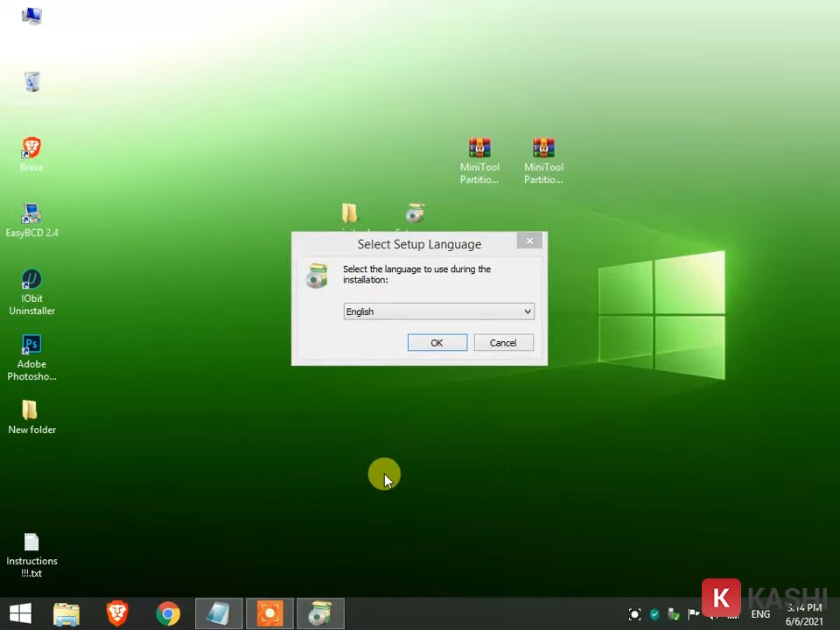This screenshot has height=630, width=840.
Task: Open the Windows Start menu
Action: click(20, 614)
